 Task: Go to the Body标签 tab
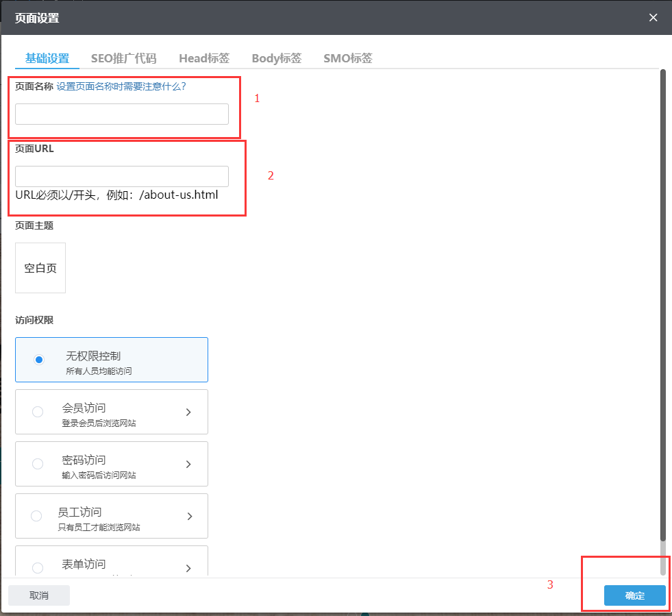click(276, 58)
